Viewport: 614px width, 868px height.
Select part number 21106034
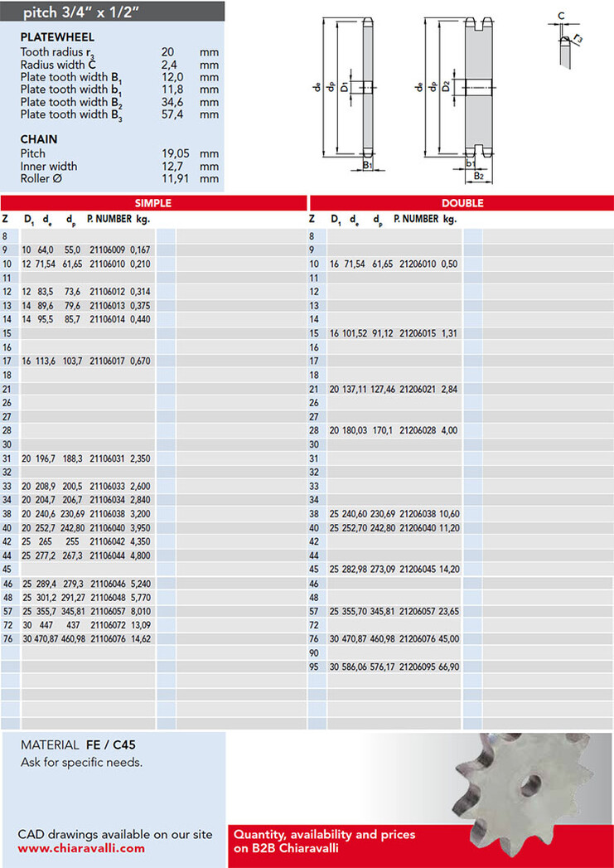108,500
